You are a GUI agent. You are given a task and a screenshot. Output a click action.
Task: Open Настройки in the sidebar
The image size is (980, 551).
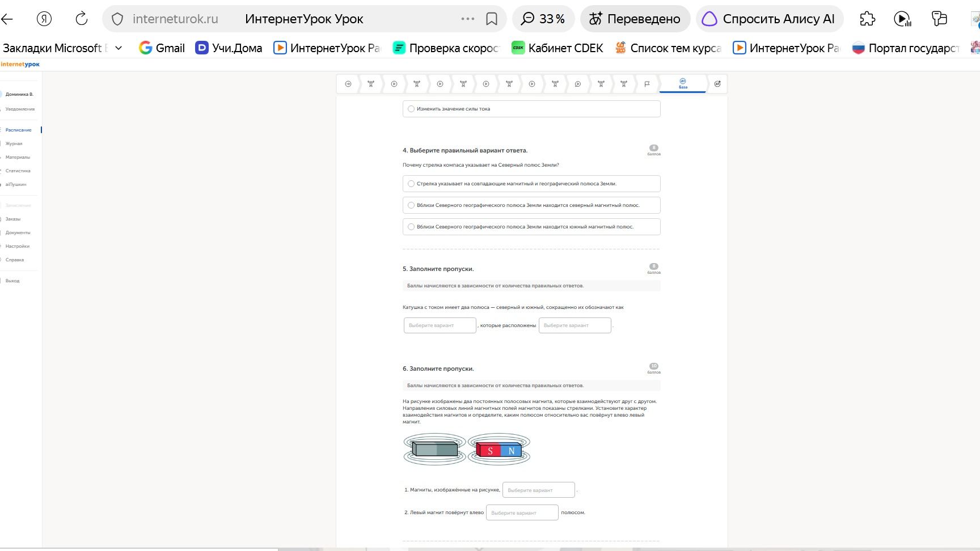18,246
